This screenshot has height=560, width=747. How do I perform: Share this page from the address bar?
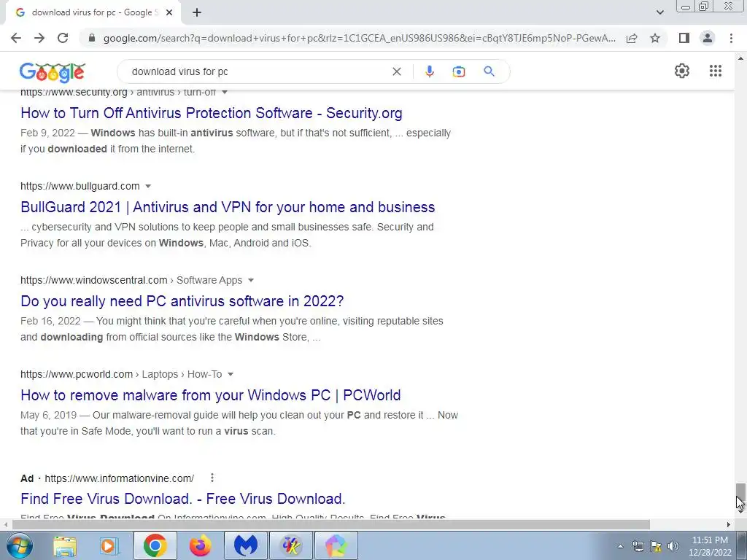pyautogui.click(x=632, y=38)
